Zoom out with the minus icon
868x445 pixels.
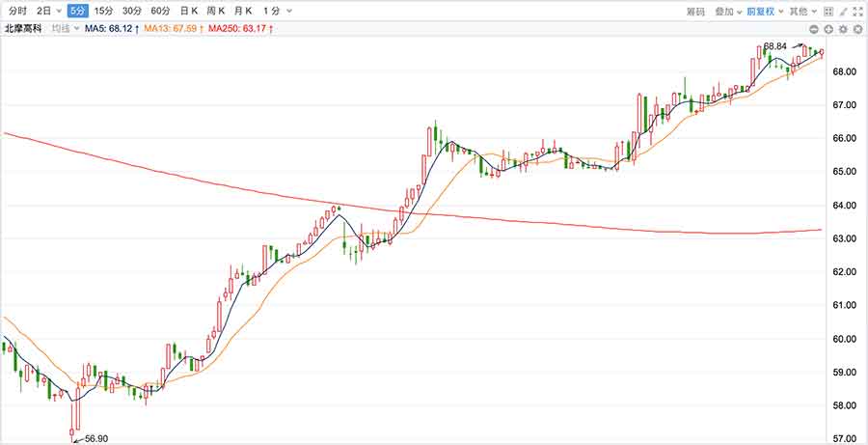coord(815,30)
